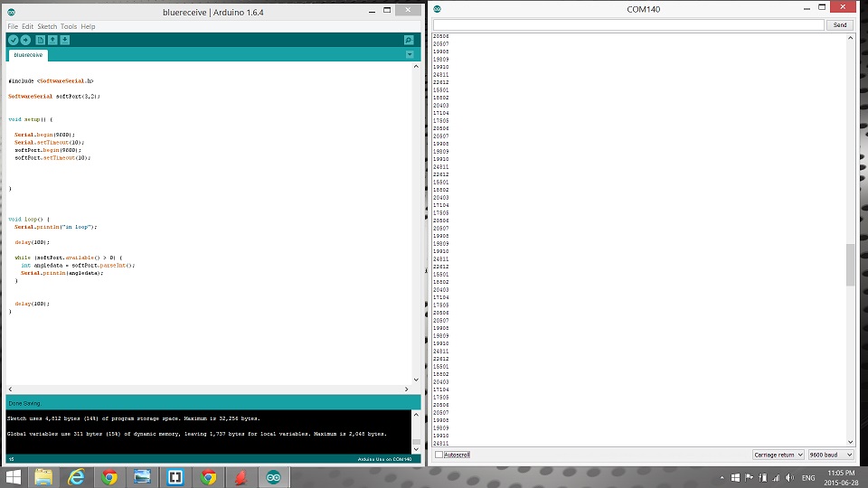Switch to the bluereceive tab
The height and width of the screenshot is (488, 868).
[x=28, y=55]
